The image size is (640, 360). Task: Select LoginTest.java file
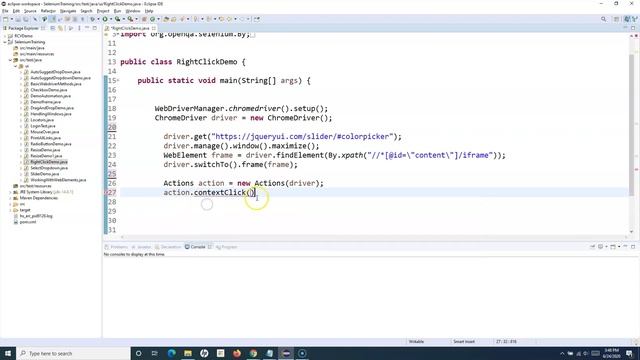tap(43, 126)
